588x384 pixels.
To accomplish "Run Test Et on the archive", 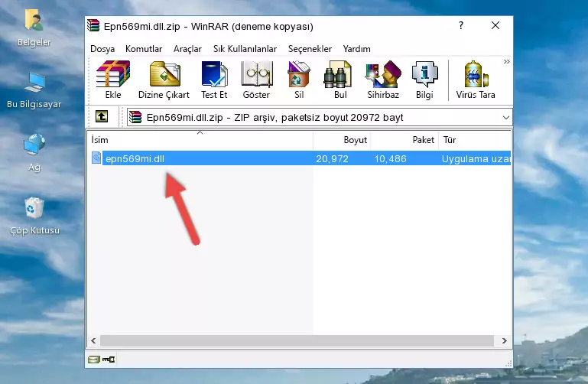I will 214,80.
